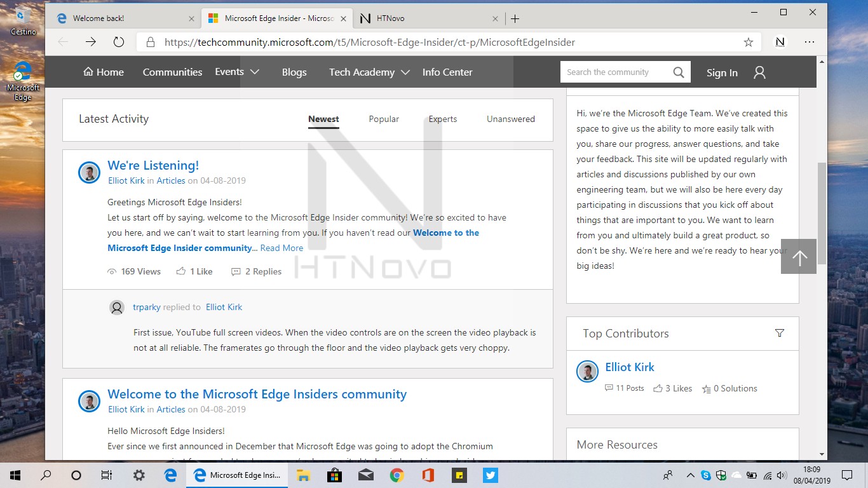Open the Read More link on We're Listening
The height and width of the screenshot is (488, 868).
click(x=281, y=248)
